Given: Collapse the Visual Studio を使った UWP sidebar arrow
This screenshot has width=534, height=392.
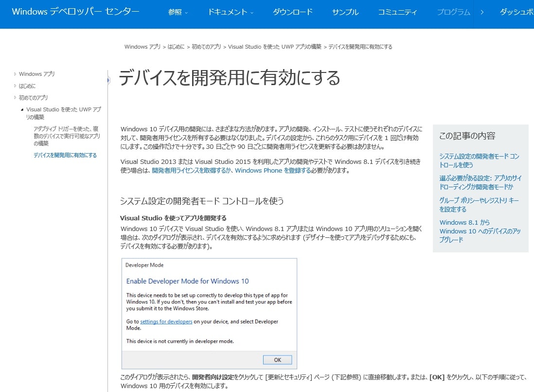Looking at the screenshot, I should [x=22, y=109].
